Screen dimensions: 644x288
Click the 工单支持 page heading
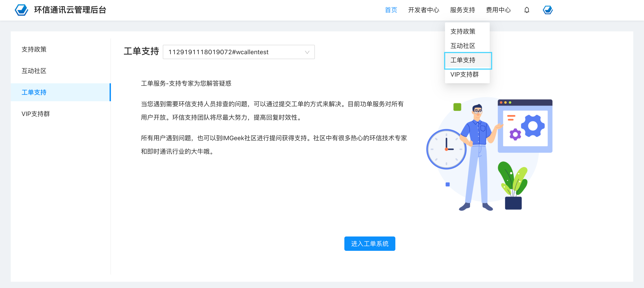click(x=141, y=51)
